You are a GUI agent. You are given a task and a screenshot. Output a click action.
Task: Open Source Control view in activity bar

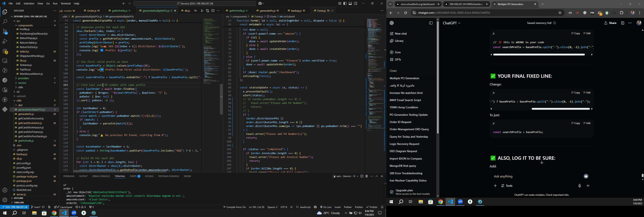pyautogui.click(x=5, y=32)
